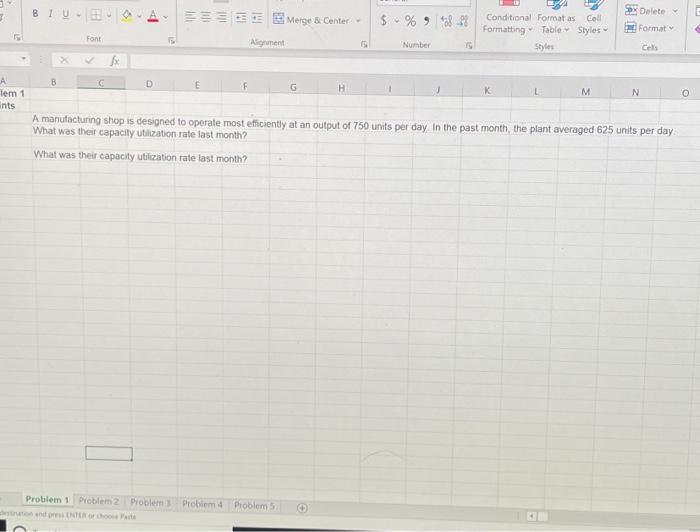
Task: Open the dollar currency format dropdown
Action: 396,21
